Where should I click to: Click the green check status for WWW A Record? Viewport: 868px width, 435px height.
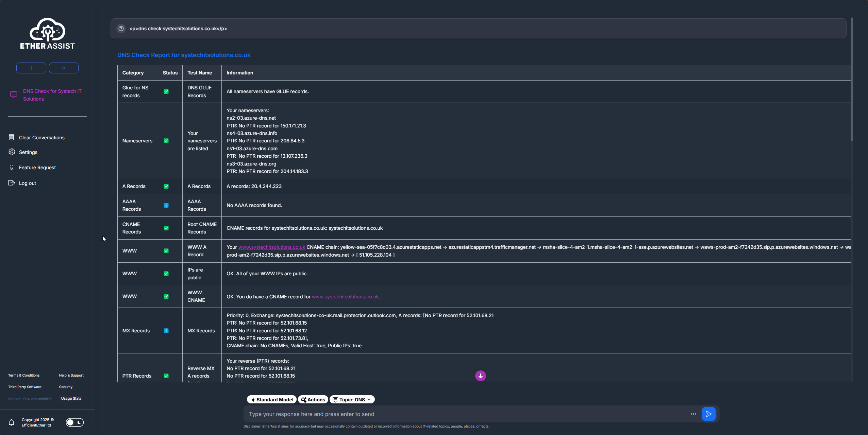click(166, 251)
